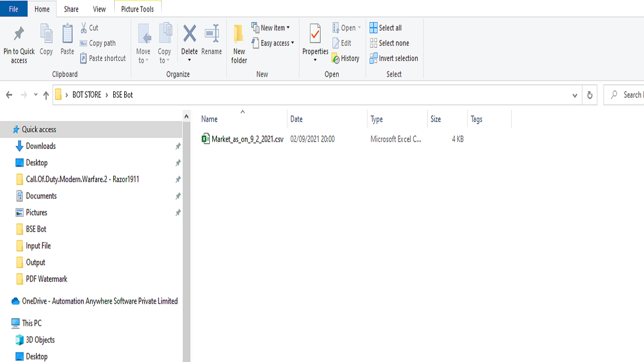
Task: Expand the chevron after BOT STORE breadcrumb
Action: pyautogui.click(x=107, y=95)
